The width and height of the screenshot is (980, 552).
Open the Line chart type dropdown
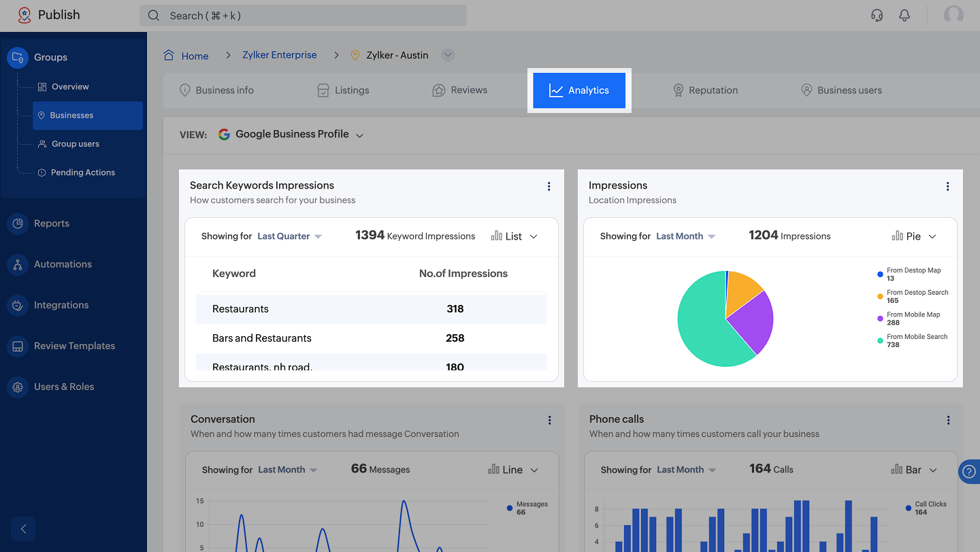513,470
